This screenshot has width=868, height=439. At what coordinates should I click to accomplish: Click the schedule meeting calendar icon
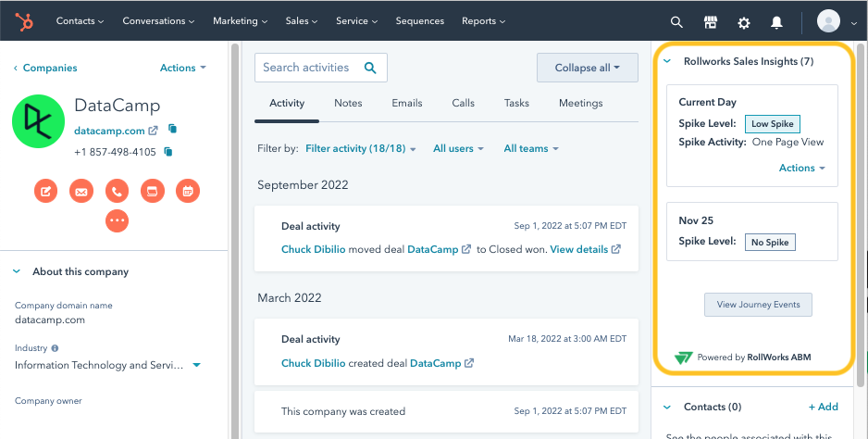point(188,192)
